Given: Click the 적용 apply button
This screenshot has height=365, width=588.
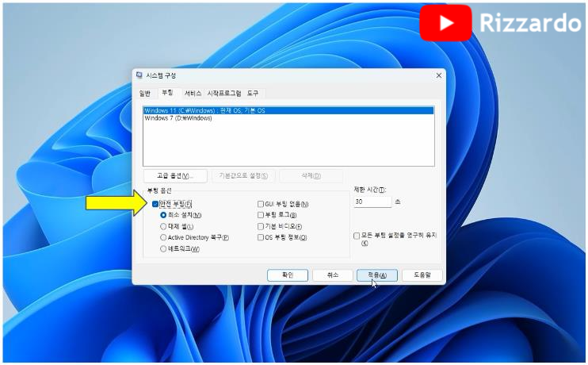Looking at the screenshot, I should pos(377,275).
